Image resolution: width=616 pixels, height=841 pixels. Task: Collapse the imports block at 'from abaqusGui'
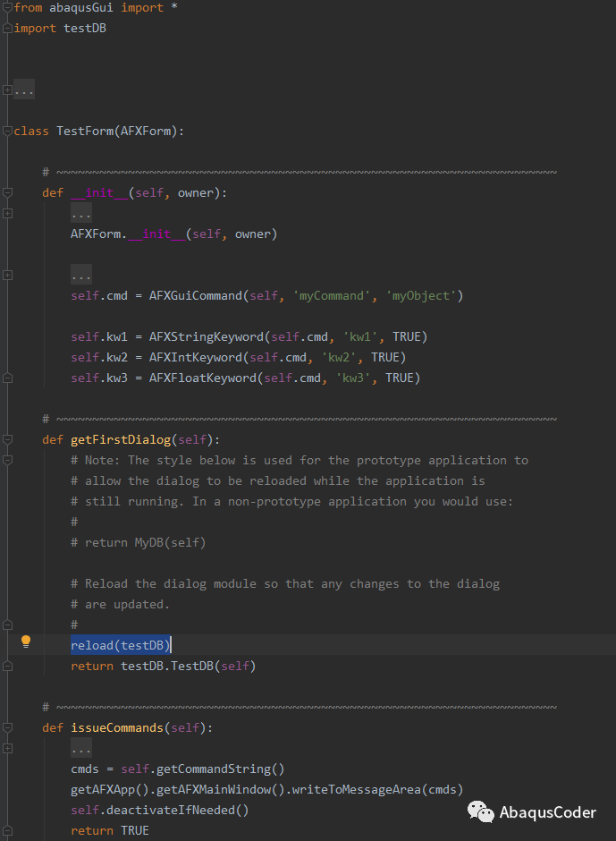click(7, 7)
